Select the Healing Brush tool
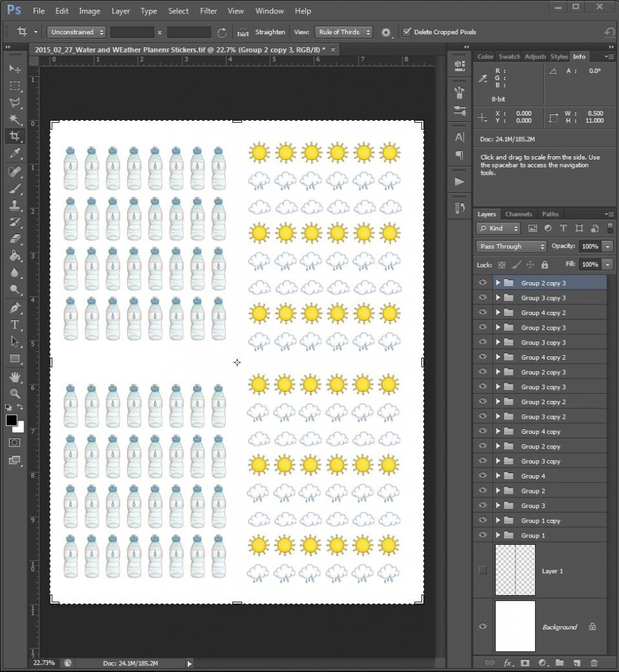 tap(15, 171)
